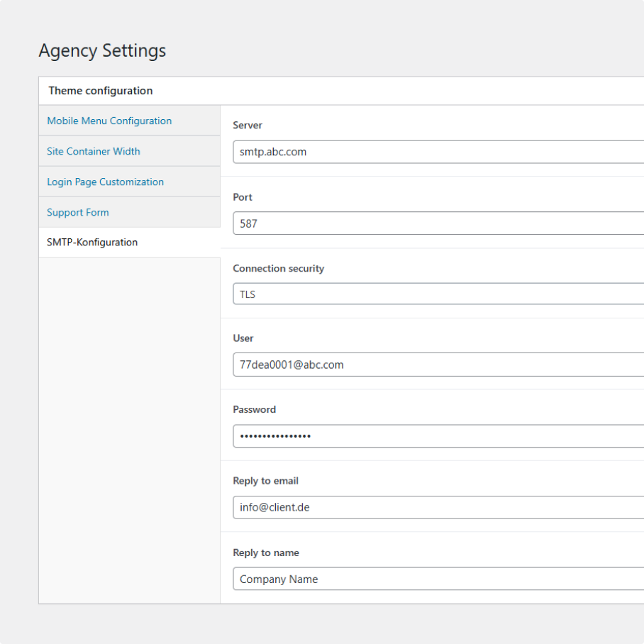Select the Support Form tab
The image size is (644, 644).
[x=78, y=212]
